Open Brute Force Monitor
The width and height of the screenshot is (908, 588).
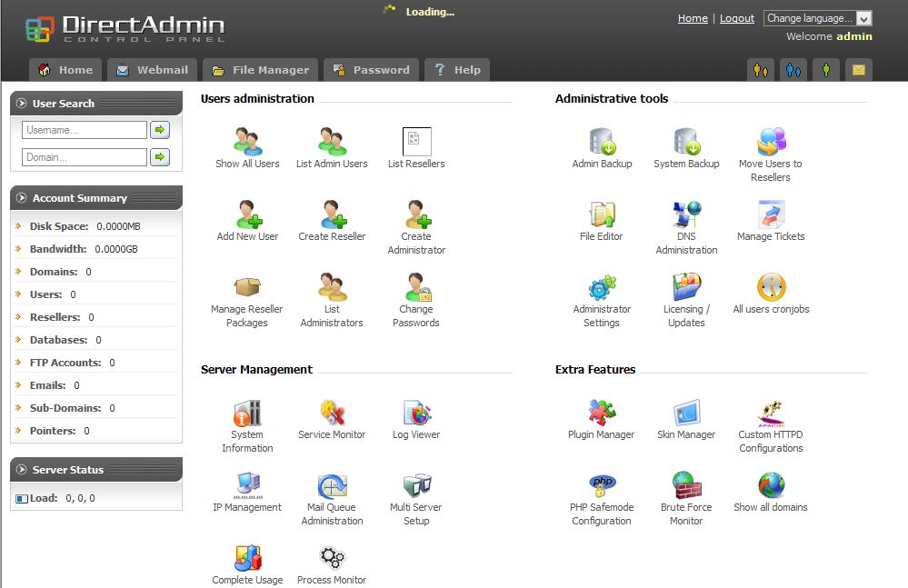click(x=686, y=486)
